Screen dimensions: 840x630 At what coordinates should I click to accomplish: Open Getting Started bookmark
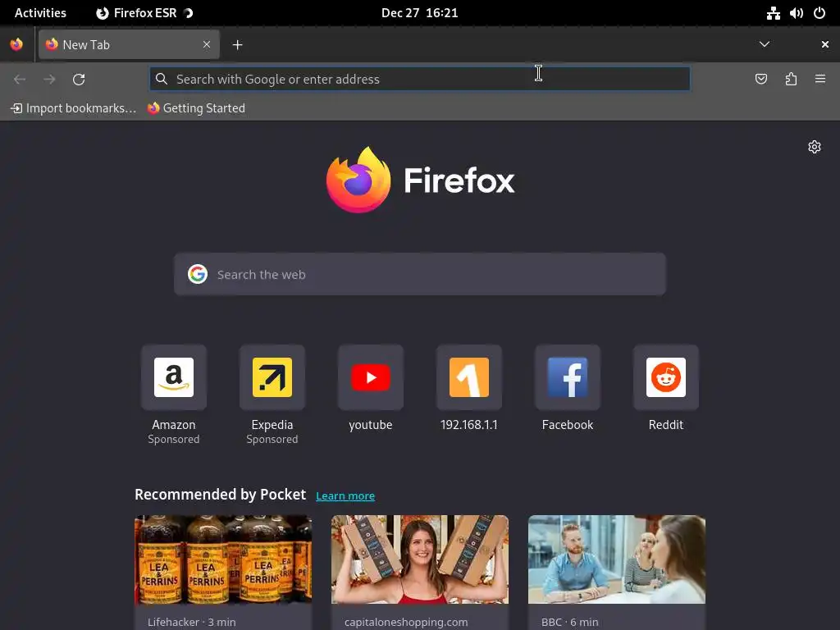(196, 108)
